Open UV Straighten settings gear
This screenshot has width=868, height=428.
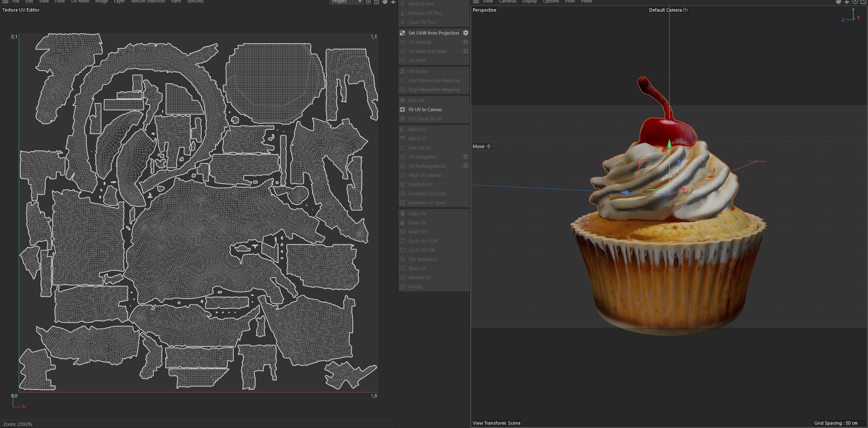(465, 157)
